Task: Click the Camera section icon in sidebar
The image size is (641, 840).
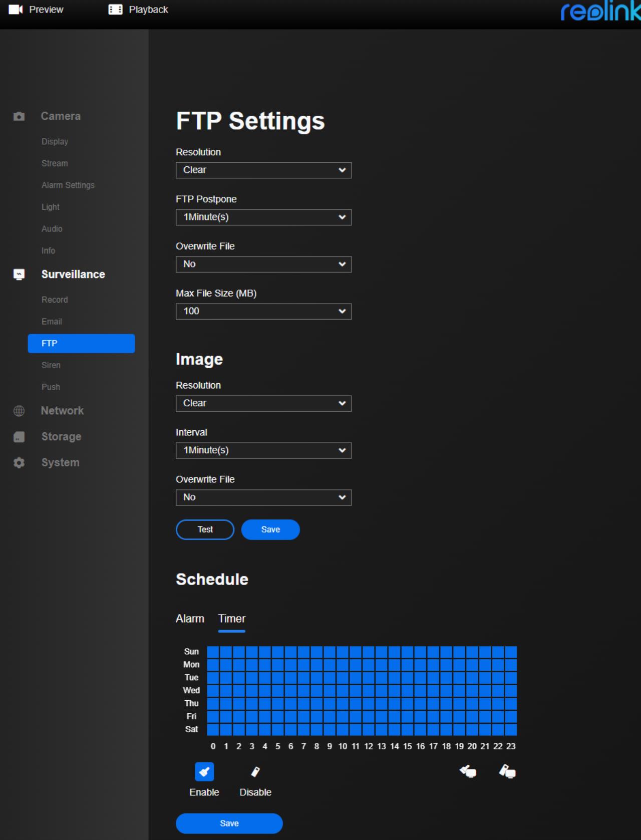Action: pos(19,116)
